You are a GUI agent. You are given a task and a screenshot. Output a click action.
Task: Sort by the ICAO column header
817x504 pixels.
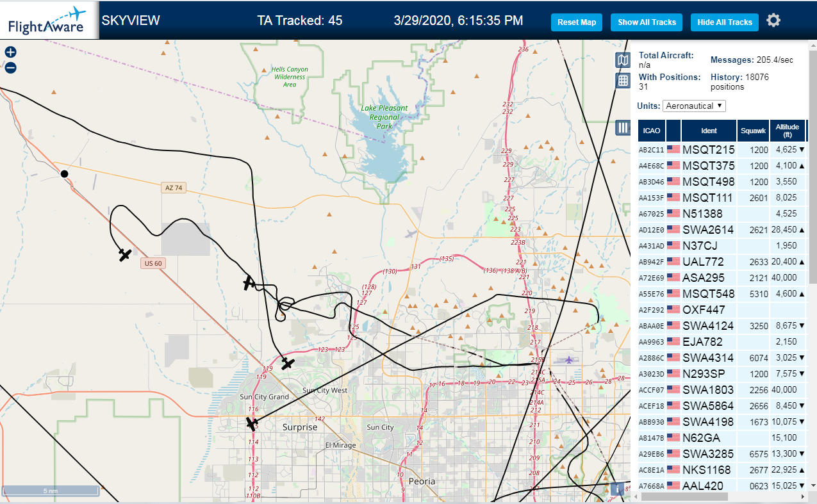point(652,131)
